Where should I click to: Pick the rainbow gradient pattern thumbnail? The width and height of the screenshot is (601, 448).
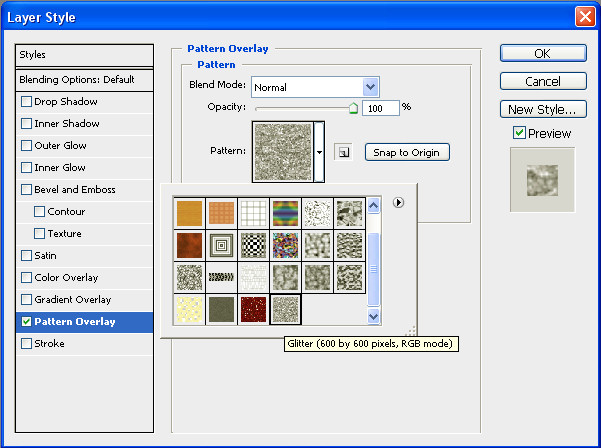pos(285,213)
